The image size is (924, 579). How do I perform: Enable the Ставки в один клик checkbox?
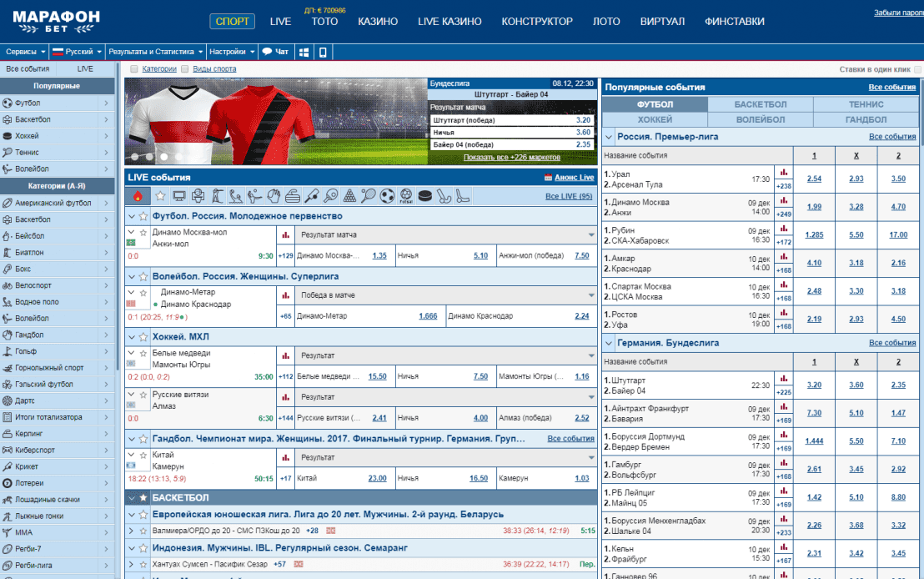pyautogui.click(x=917, y=69)
